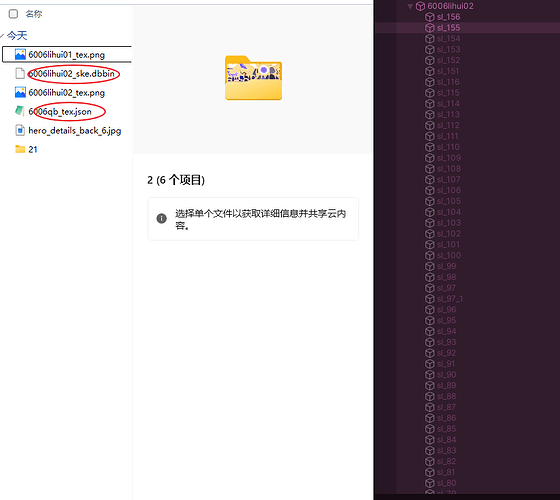Select node sl_91 in hierarchy
The height and width of the screenshot is (500, 560).
point(446,364)
